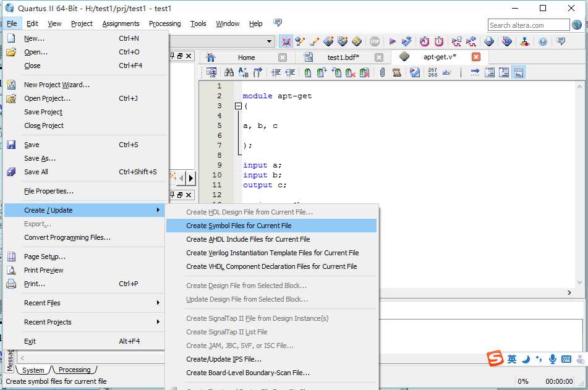Toggle the ab/ whitespace display icon
The image size is (588, 390).
(446, 72)
